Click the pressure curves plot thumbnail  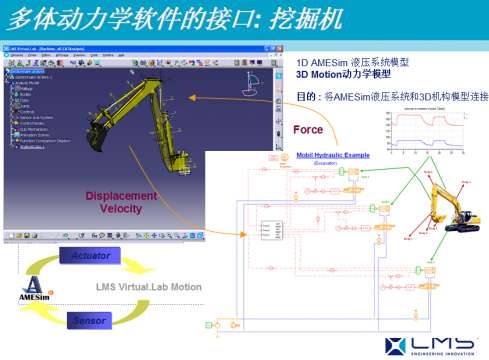tap(427, 130)
